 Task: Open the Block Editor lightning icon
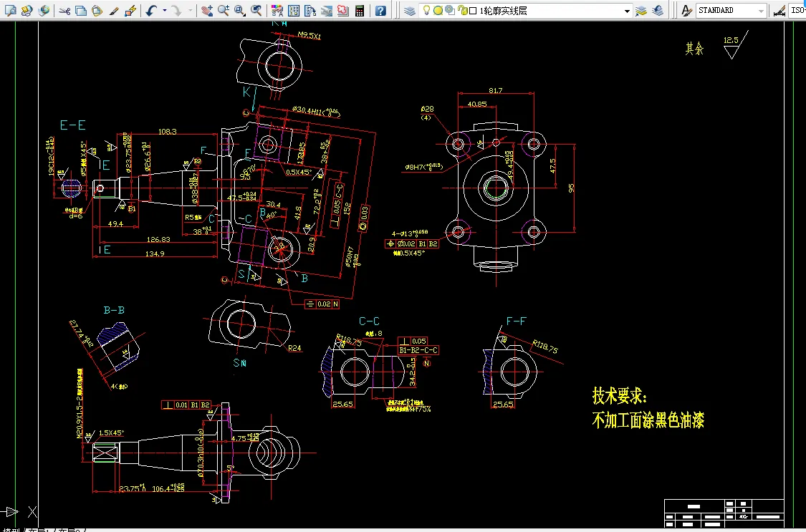131,10
